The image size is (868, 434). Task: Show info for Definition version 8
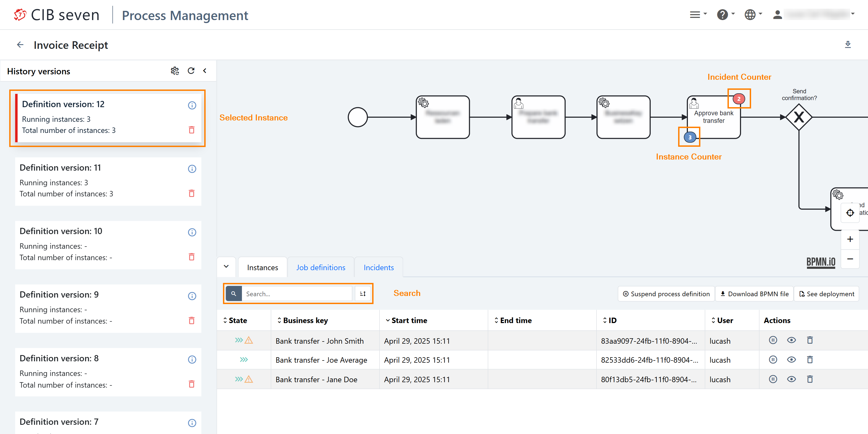click(192, 359)
